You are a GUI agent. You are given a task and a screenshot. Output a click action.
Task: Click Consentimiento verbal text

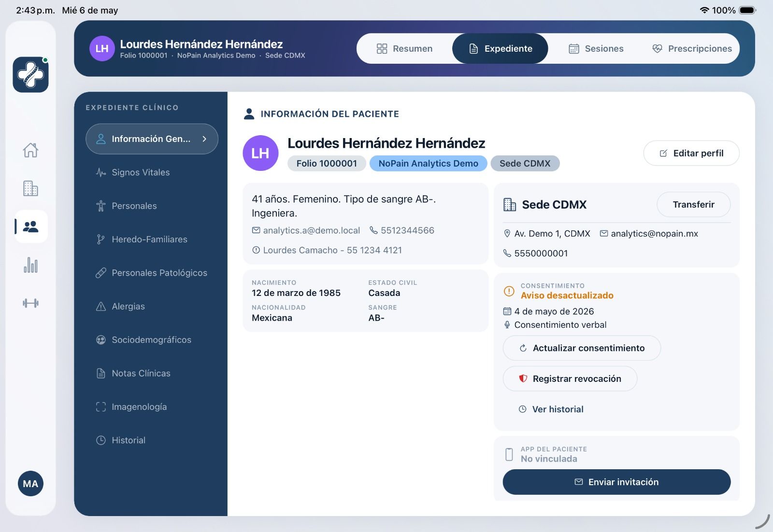[560, 325]
